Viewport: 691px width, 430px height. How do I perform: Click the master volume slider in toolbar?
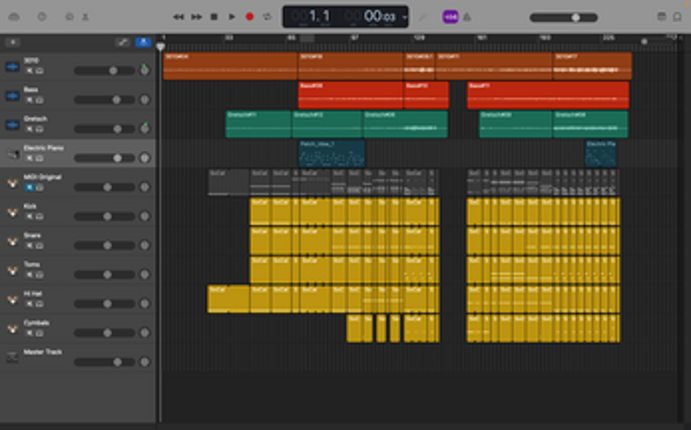[x=576, y=17]
